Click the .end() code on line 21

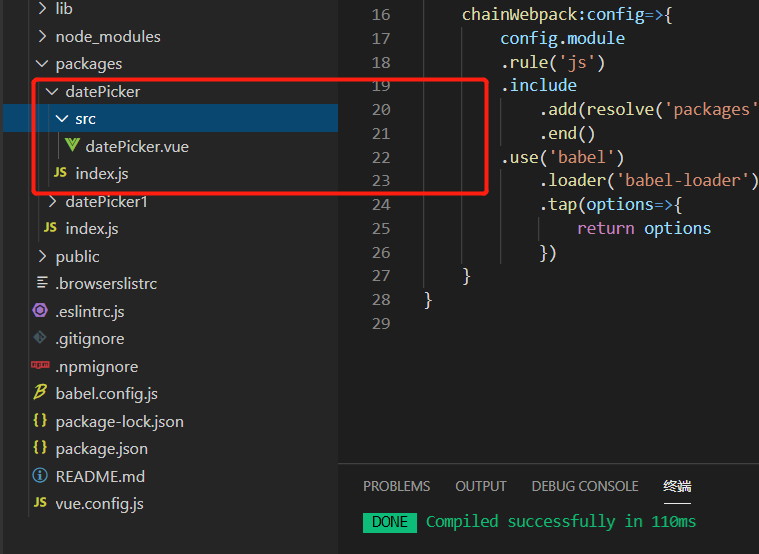click(x=567, y=133)
